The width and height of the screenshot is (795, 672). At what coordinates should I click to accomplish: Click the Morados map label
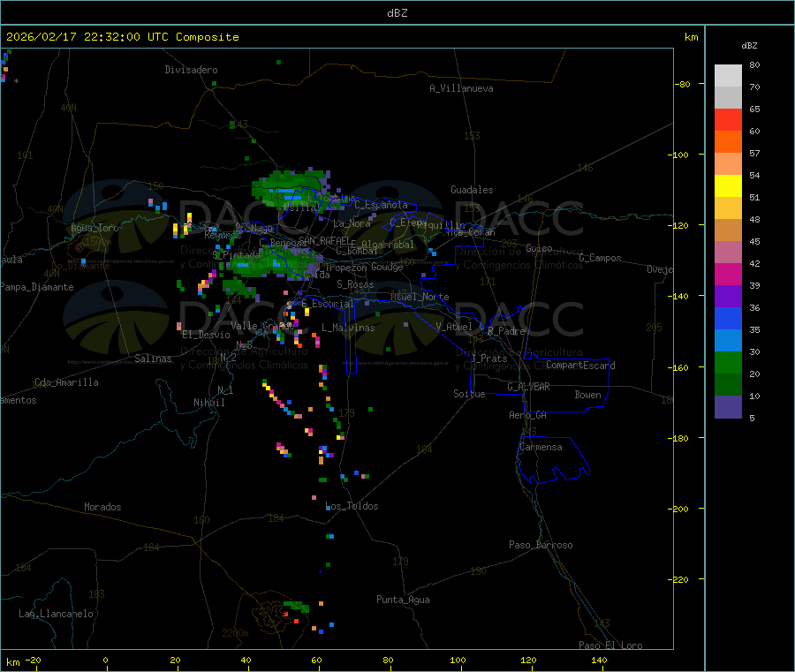click(102, 507)
